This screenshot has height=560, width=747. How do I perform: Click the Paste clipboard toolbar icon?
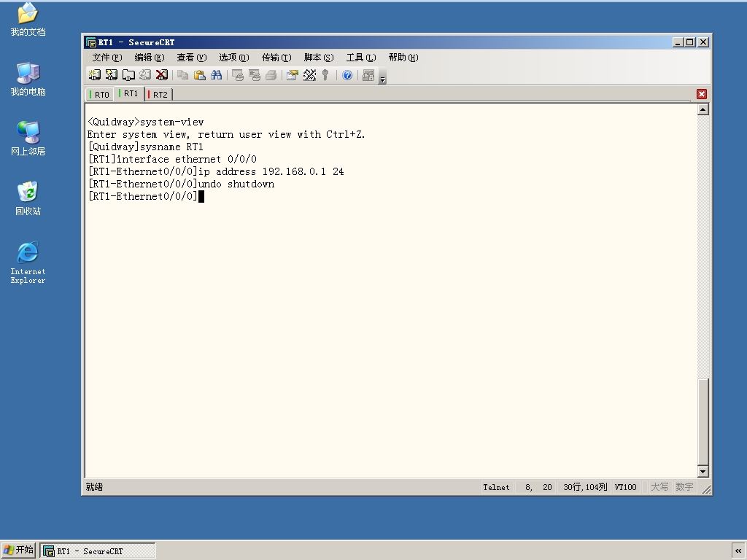point(200,75)
